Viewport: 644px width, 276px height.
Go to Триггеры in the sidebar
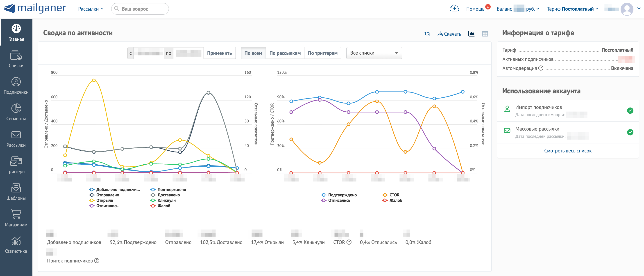coord(16,165)
